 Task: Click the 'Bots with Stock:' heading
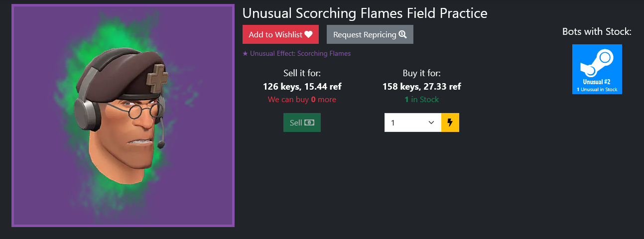click(597, 31)
